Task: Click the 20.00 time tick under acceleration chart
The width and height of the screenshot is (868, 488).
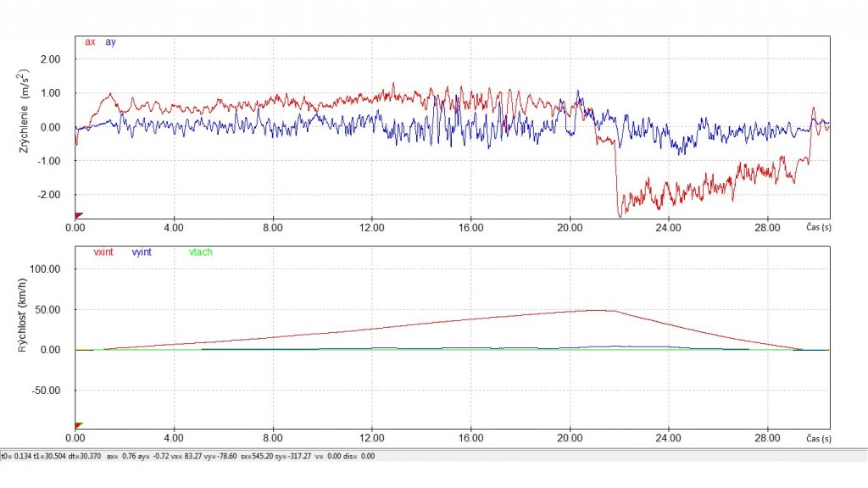Action: pos(570,228)
